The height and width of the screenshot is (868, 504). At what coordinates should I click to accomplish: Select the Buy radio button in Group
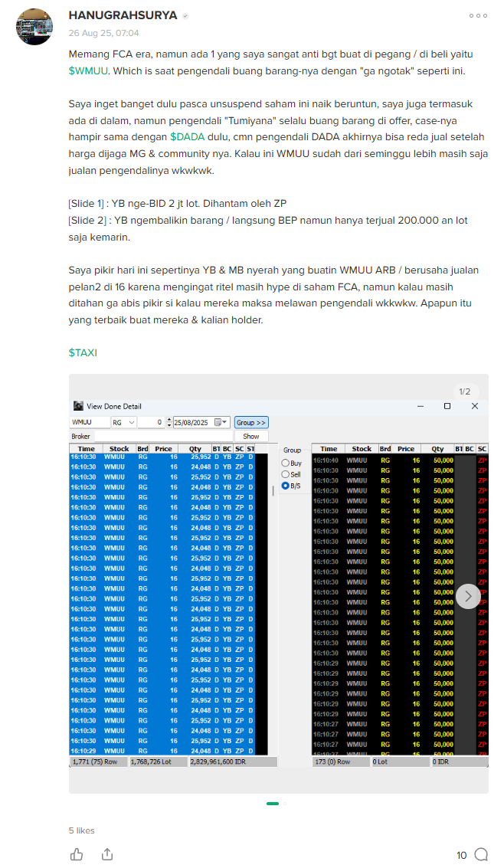pyautogui.click(x=286, y=463)
